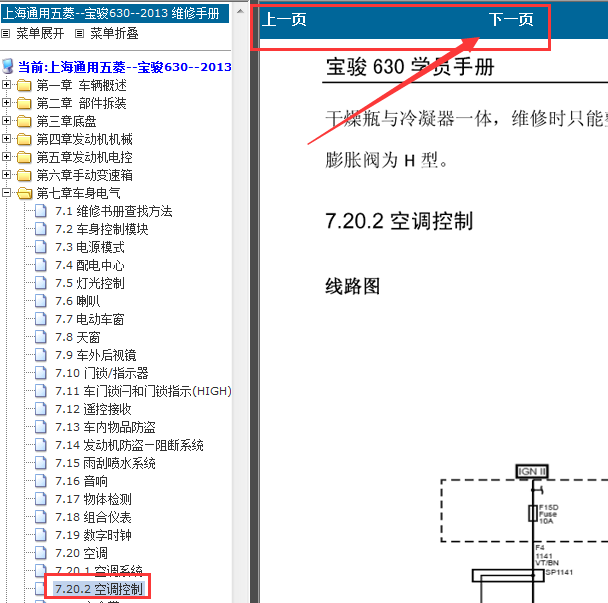Expand 第二章 部件拆装 tree node
The width and height of the screenshot is (608, 603).
point(6,103)
